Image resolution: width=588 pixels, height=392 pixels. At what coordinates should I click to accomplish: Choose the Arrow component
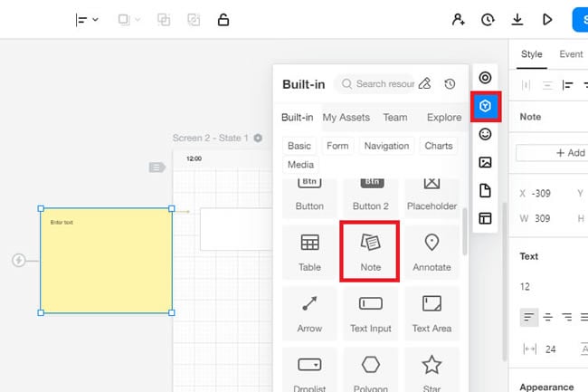309,313
